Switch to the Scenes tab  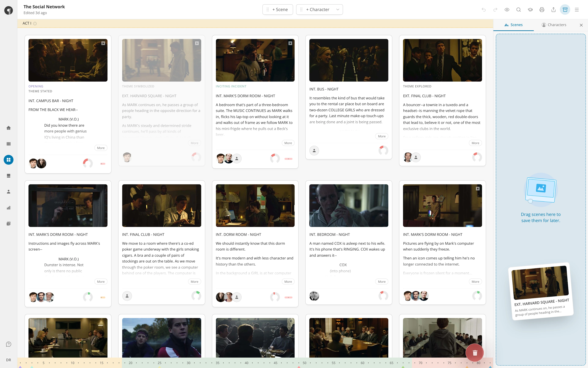pos(513,25)
